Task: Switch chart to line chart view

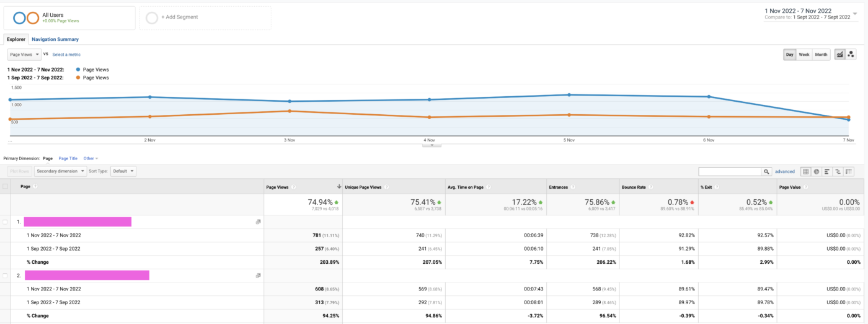Action: pos(840,55)
